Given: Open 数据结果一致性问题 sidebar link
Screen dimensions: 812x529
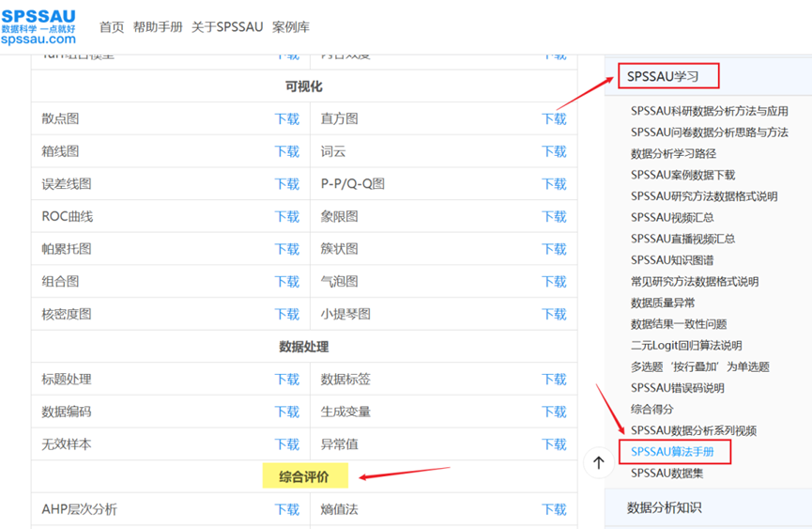Looking at the screenshot, I should (x=679, y=324).
